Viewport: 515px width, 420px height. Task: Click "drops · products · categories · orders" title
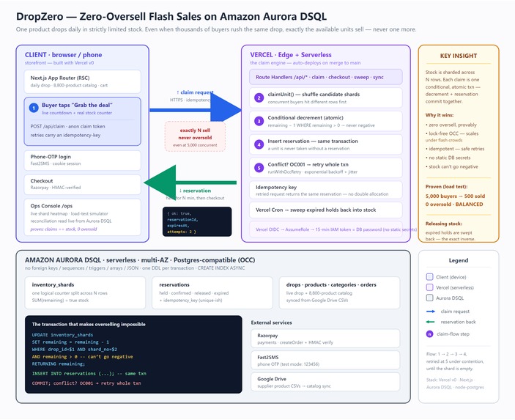(331, 284)
